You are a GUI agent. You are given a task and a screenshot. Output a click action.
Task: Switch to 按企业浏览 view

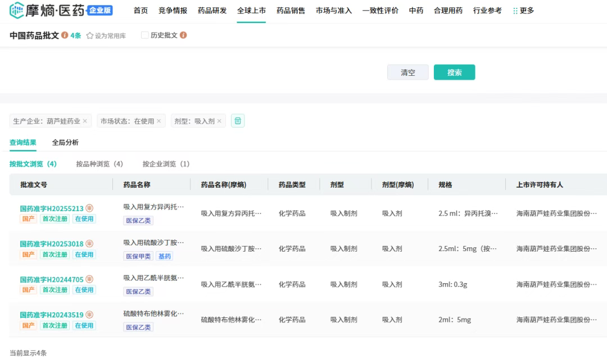166,164
